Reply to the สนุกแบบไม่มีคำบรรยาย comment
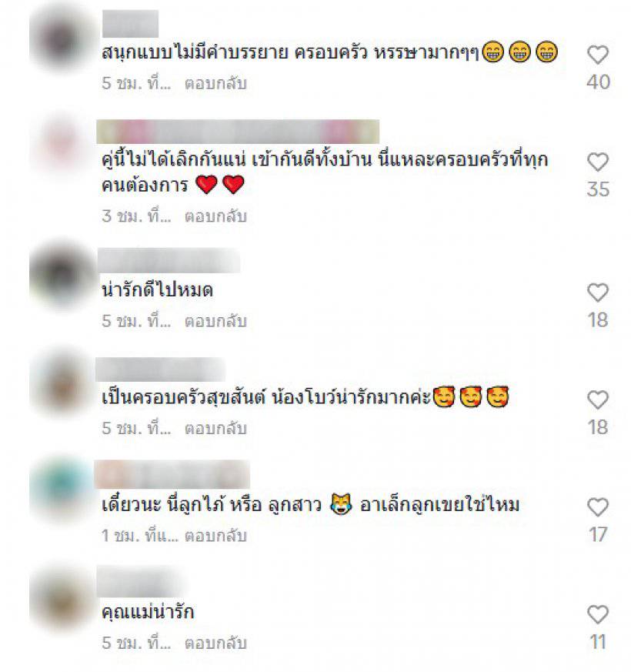 pos(215,83)
